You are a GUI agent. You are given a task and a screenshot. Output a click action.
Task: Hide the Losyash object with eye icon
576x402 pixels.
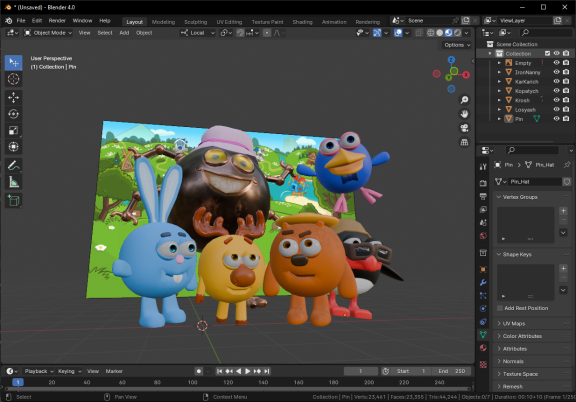coord(557,109)
